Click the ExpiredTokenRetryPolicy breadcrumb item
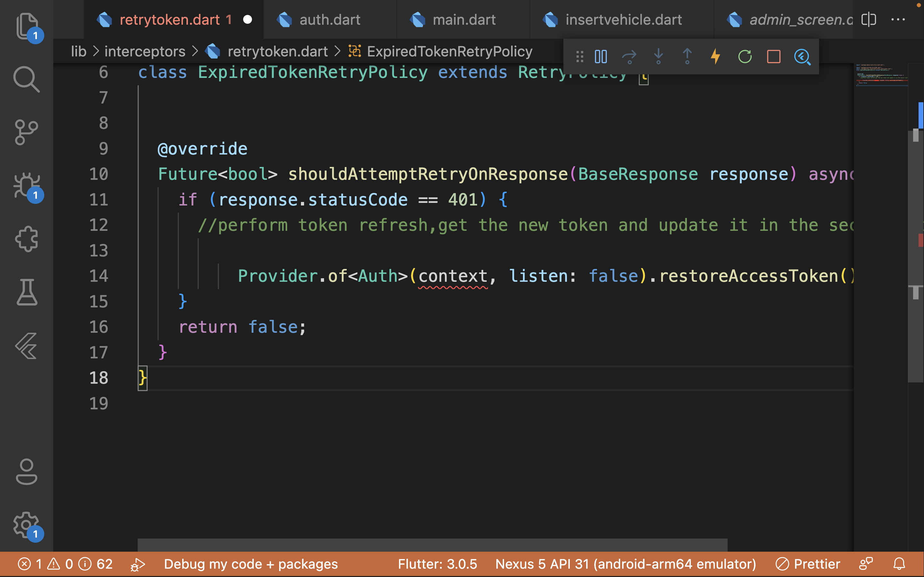924x577 pixels. 449,51
